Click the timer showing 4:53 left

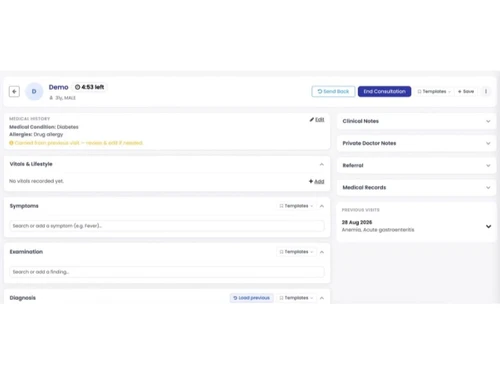click(89, 87)
